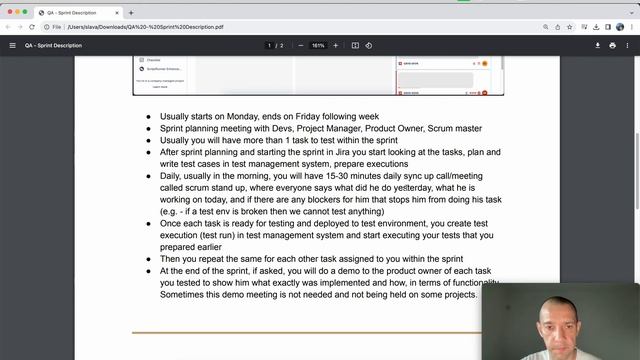Share this page from address bar
The height and width of the screenshot is (360, 640).
coord(558,27)
